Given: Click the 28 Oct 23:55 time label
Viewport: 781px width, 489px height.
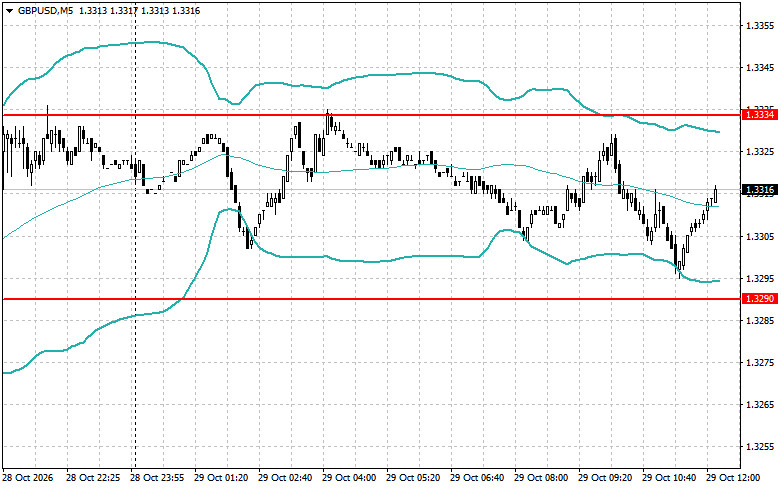Looking at the screenshot, I should point(157,478).
